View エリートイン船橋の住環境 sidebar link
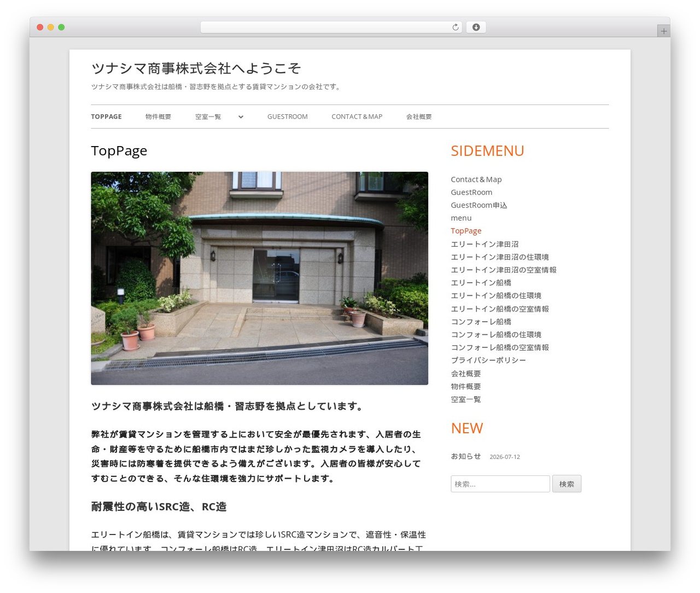This screenshot has width=700, height=593. click(x=496, y=296)
